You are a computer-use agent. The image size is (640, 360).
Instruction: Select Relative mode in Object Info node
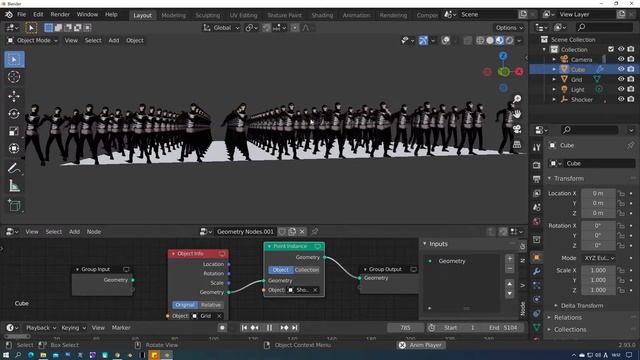(x=211, y=305)
